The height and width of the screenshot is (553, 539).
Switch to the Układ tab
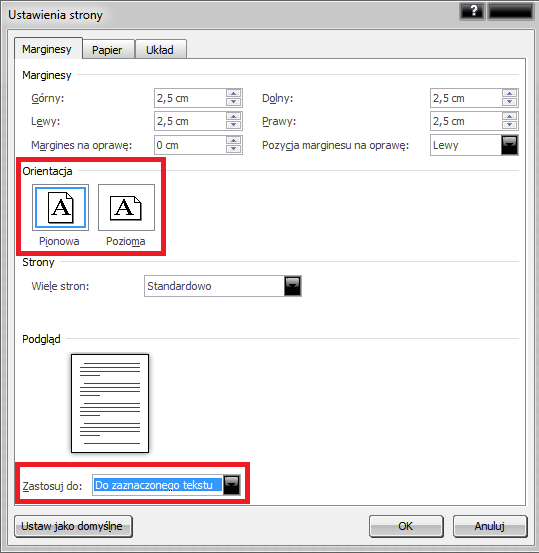tap(160, 50)
